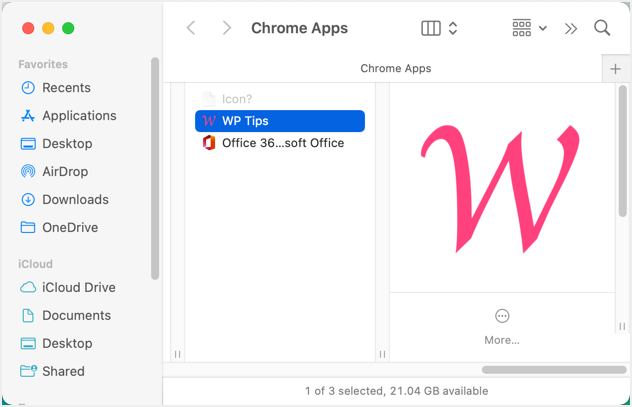
Task: Open the Downloads folder in sidebar
Action: (75, 199)
